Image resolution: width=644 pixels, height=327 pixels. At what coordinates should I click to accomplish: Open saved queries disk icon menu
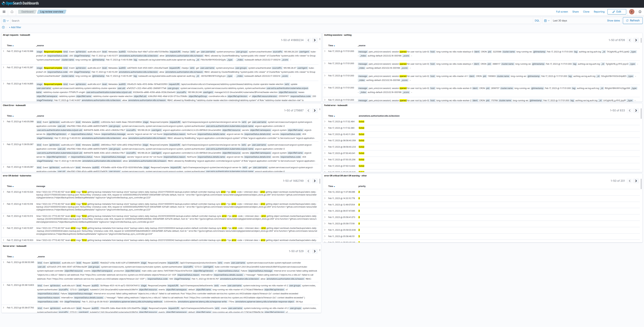[6, 21]
